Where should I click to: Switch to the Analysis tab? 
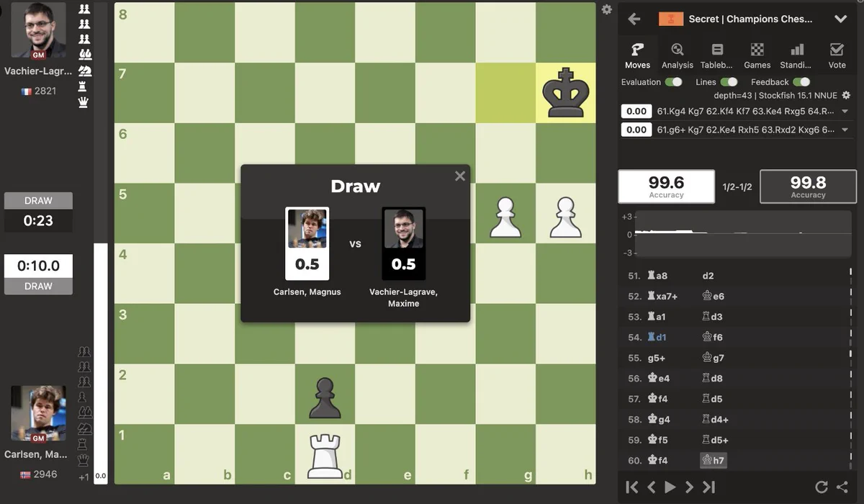(x=678, y=55)
